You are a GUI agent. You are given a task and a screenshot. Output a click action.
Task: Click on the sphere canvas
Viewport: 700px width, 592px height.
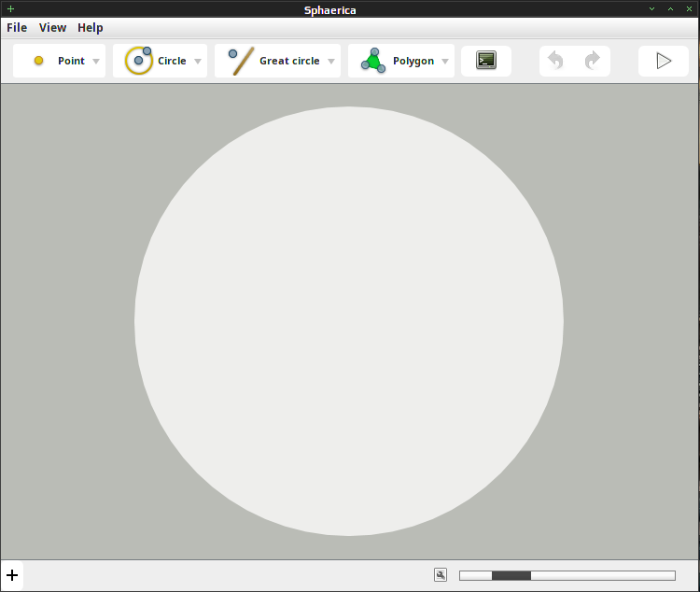[x=349, y=321]
